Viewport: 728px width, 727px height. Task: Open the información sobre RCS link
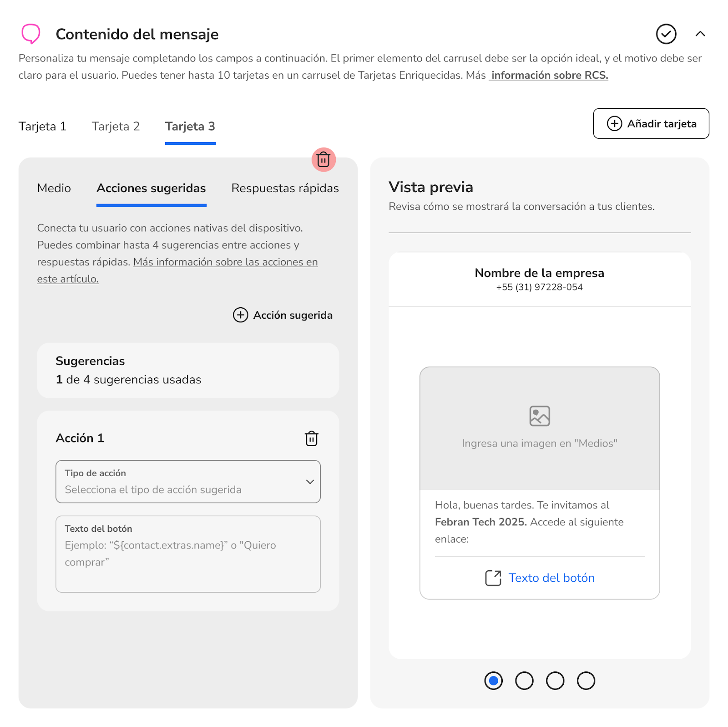[549, 76]
